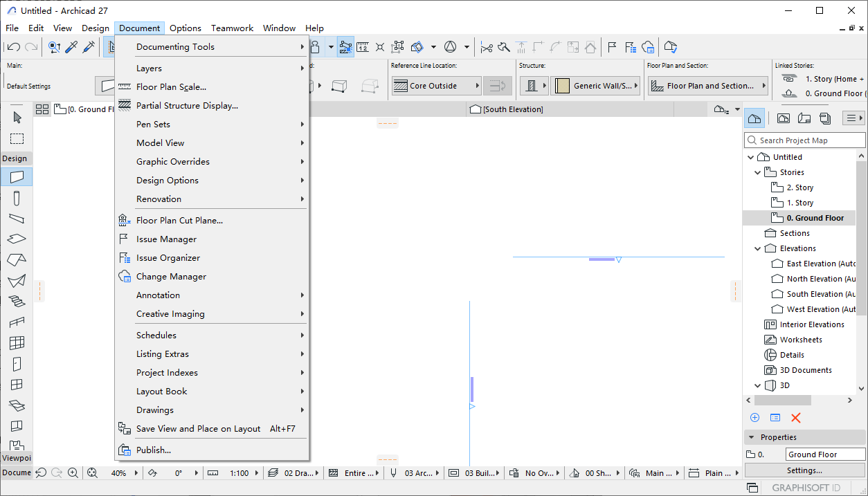Select 2. Story in project map

(800, 187)
